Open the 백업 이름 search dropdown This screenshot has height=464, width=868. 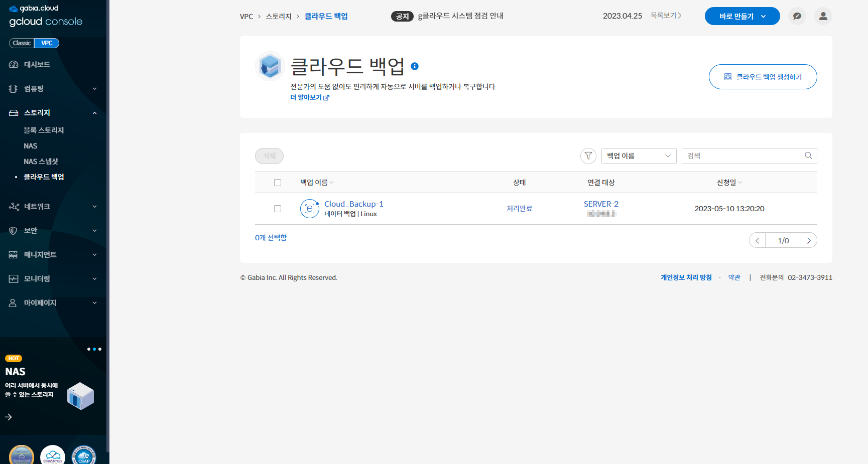639,156
